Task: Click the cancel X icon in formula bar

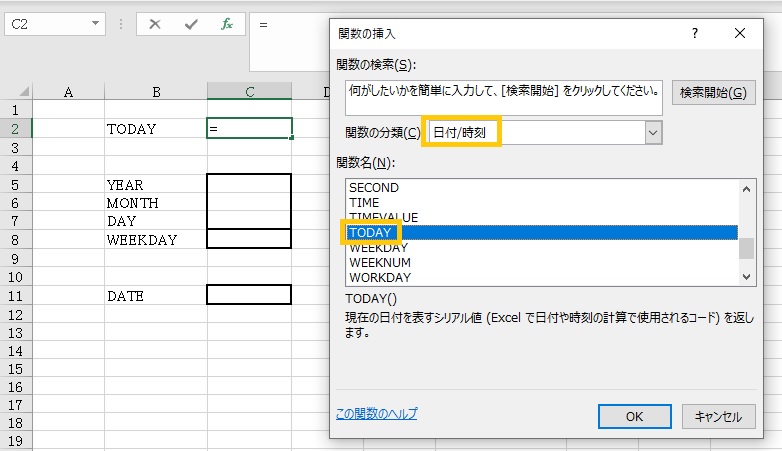Action: point(154,24)
